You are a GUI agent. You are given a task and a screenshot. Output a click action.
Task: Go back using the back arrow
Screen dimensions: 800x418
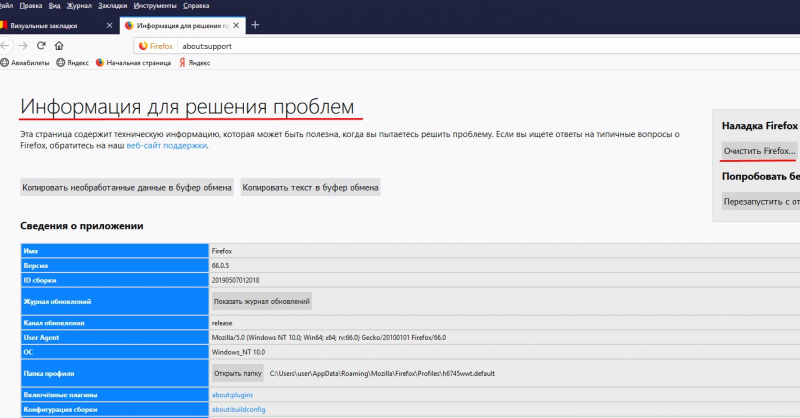click(x=5, y=46)
